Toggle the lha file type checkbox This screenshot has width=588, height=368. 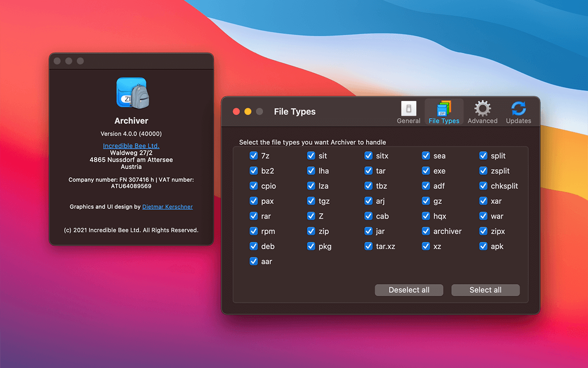pos(311,171)
